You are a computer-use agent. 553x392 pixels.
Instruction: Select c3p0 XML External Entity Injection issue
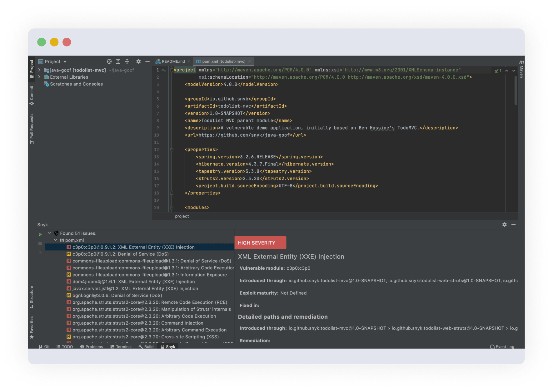click(140, 247)
